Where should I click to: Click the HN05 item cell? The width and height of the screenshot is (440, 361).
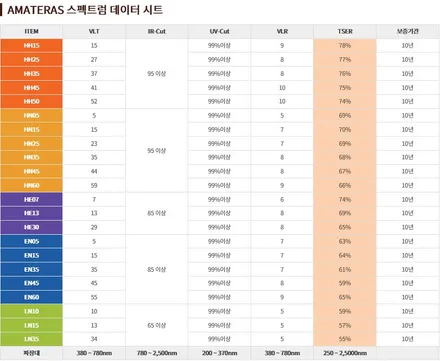31,116
